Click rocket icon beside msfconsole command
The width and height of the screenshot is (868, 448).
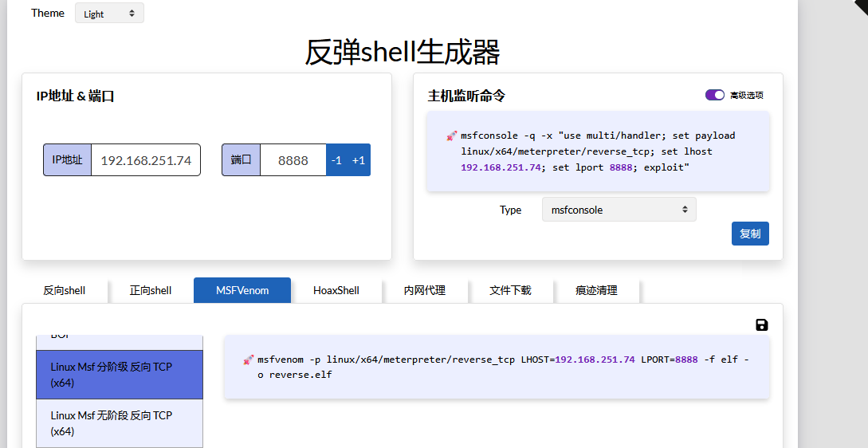click(x=451, y=136)
